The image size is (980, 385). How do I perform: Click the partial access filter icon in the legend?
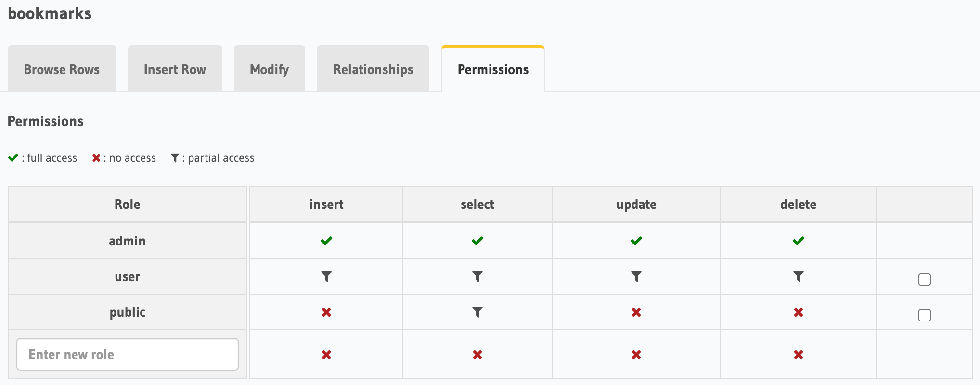pos(174,157)
